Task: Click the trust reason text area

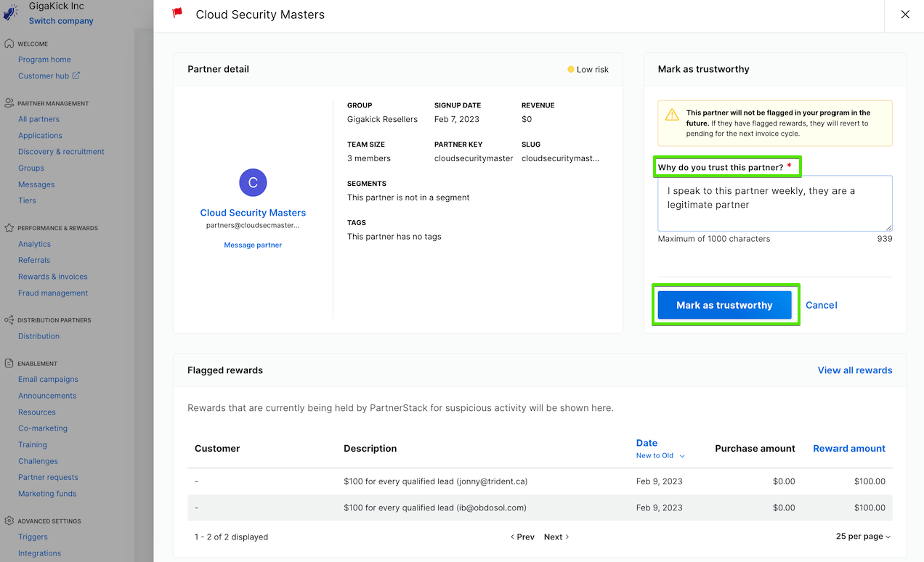Action: (774, 203)
